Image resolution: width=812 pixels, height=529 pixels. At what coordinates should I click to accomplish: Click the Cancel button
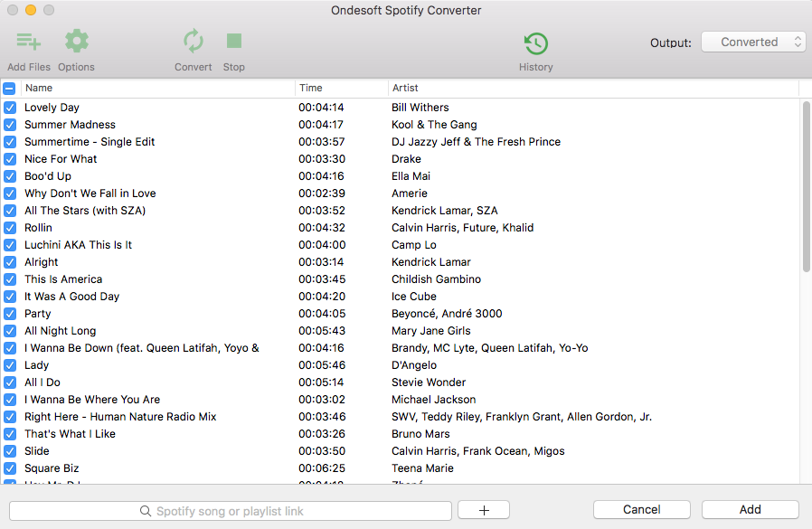pyautogui.click(x=641, y=510)
